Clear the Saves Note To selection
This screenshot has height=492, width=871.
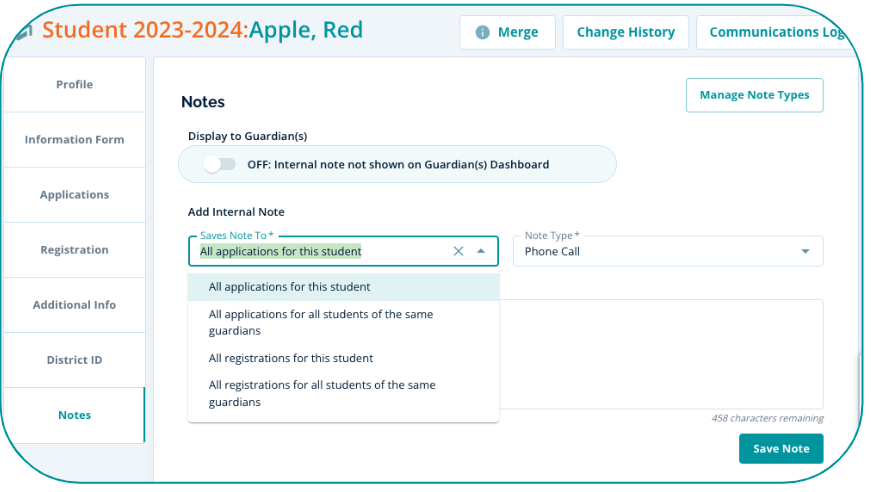coord(458,251)
